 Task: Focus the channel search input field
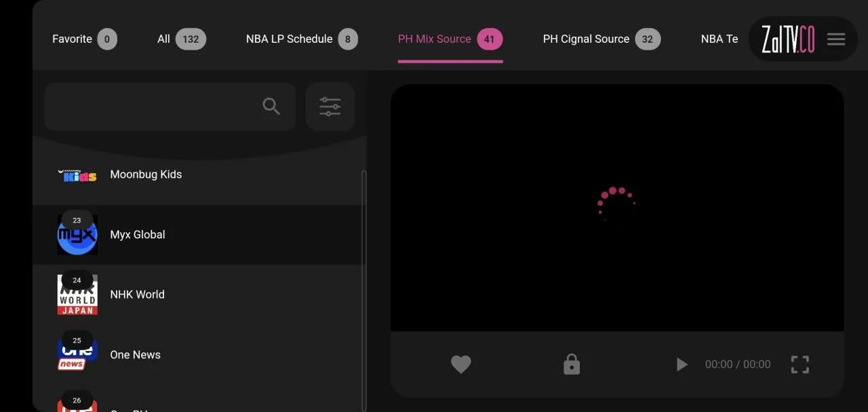(170, 107)
